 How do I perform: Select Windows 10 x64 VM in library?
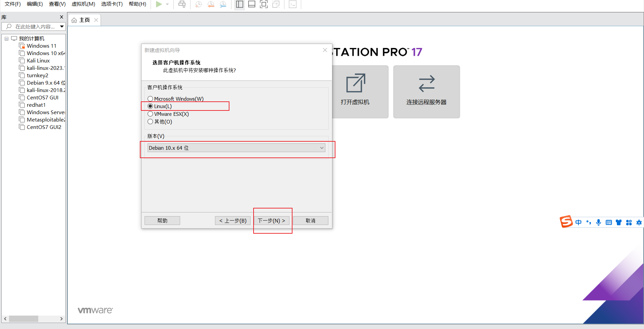click(x=42, y=53)
